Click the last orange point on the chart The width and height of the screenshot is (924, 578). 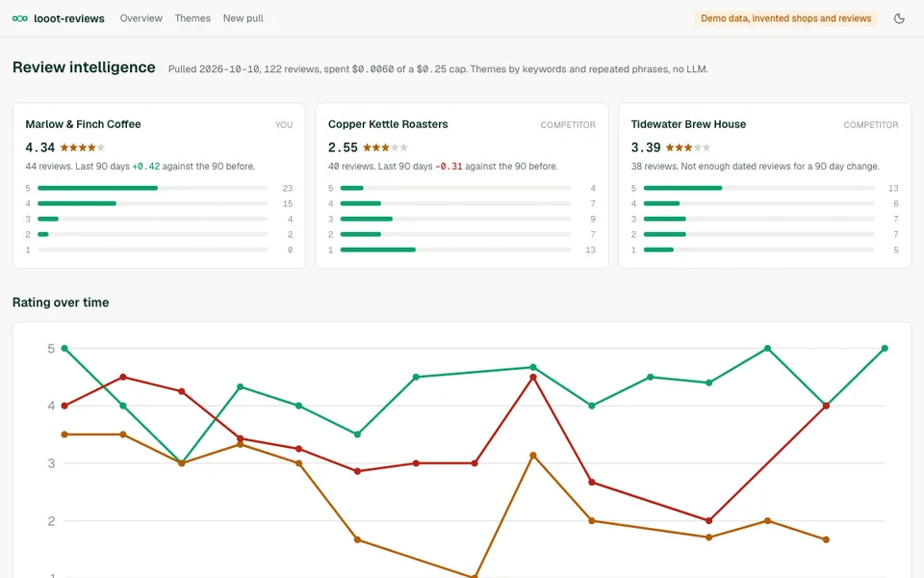[x=826, y=539]
